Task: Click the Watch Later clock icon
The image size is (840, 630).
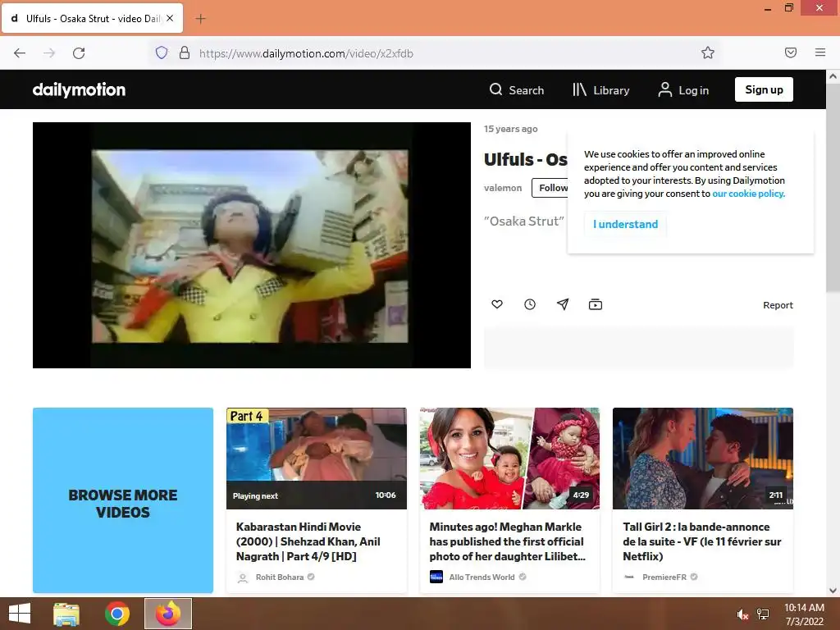Action: 530,304
